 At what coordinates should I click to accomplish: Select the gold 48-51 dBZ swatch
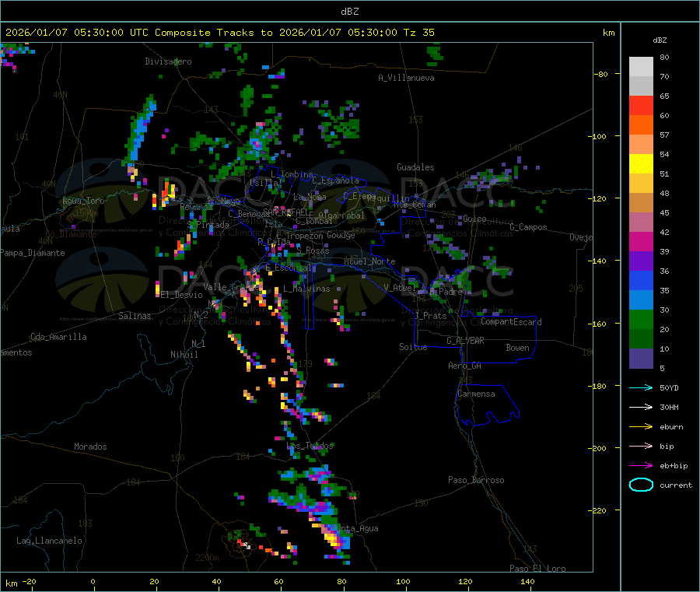[x=641, y=183]
